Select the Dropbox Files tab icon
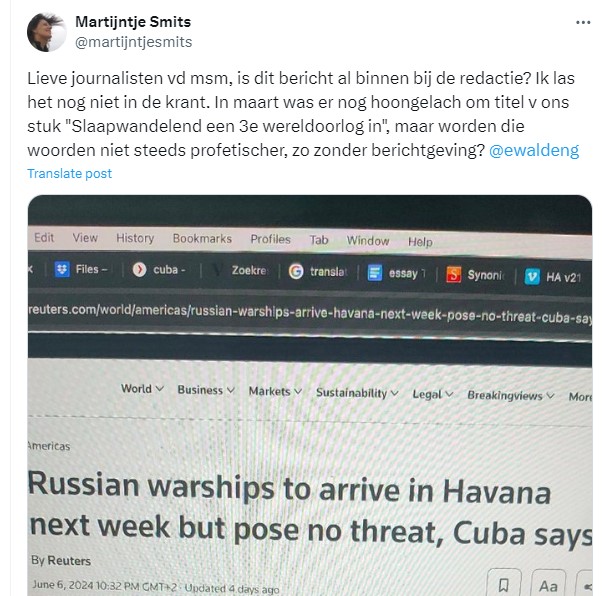608x596 pixels. pyautogui.click(x=62, y=269)
